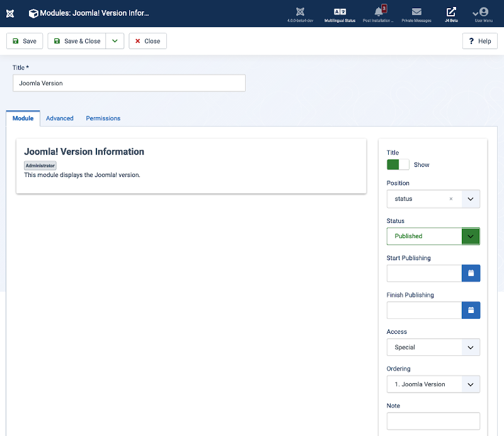Open the Status Published dropdown

pos(433,236)
